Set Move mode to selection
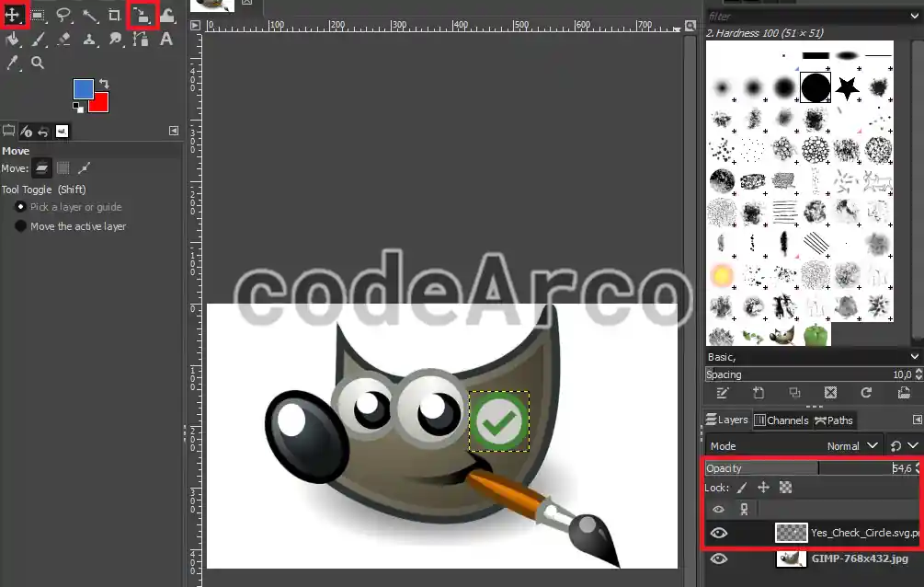This screenshot has height=587, width=924. 63,168
